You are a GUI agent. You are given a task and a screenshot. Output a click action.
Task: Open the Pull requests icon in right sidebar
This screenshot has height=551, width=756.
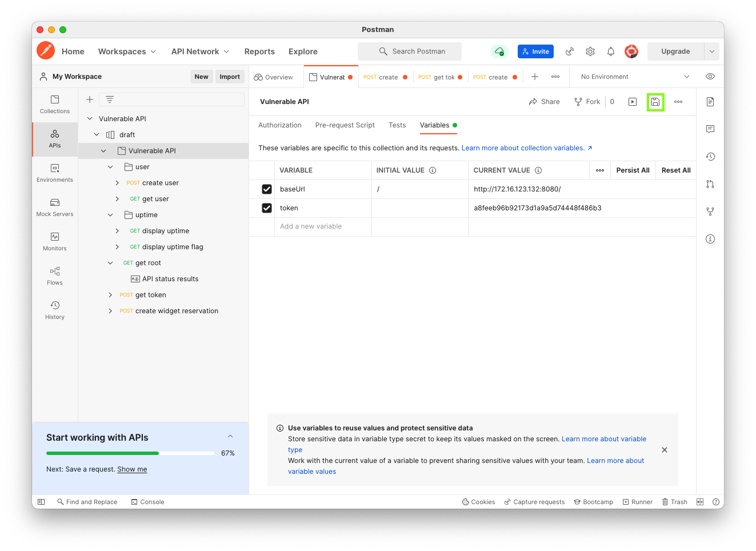(x=710, y=184)
